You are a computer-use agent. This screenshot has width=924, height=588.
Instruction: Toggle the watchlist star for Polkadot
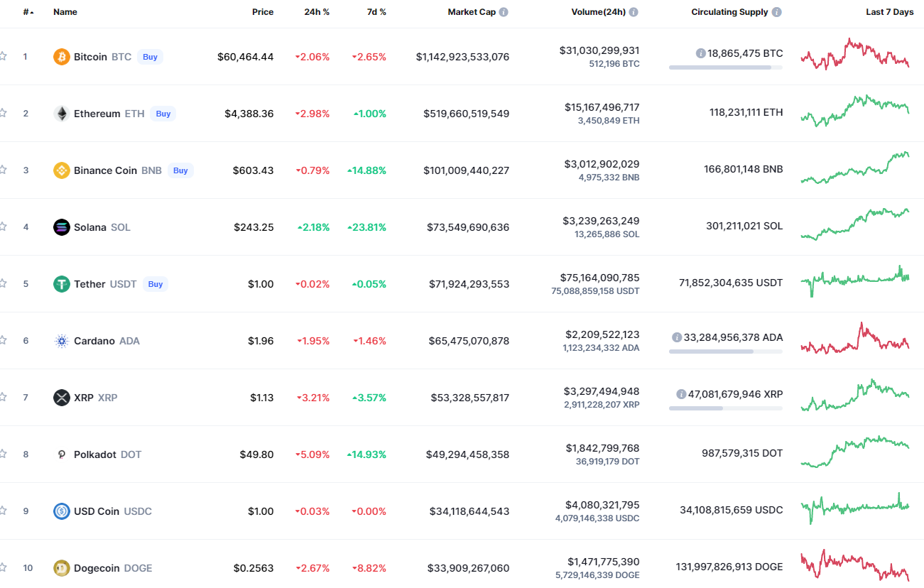(3, 454)
